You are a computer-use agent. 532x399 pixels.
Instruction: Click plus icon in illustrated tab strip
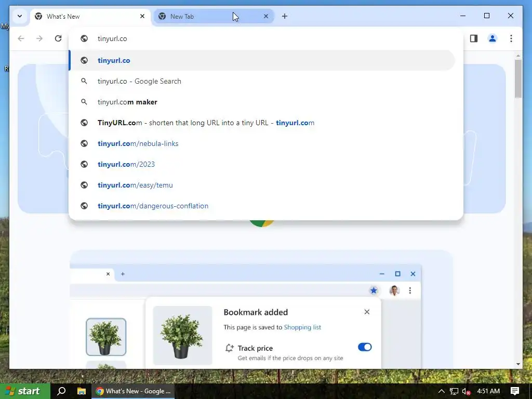(x=123, y=274)
